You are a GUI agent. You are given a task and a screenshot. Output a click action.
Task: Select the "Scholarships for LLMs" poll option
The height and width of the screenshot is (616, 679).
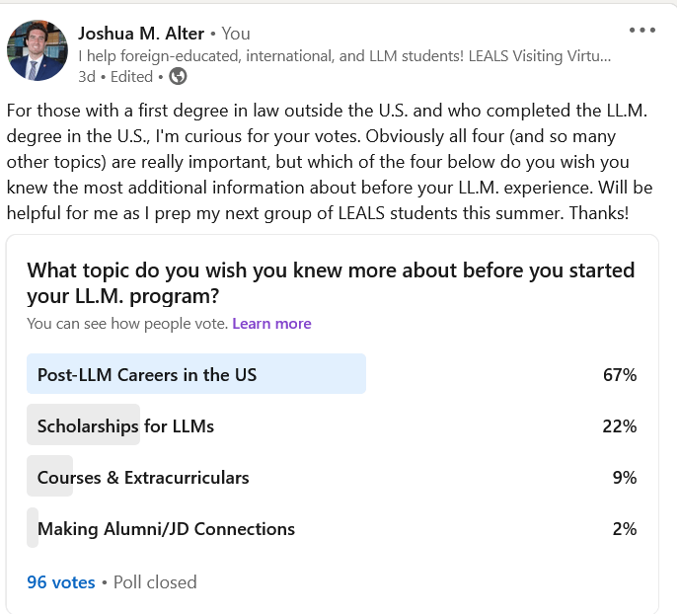click(125, 426)
